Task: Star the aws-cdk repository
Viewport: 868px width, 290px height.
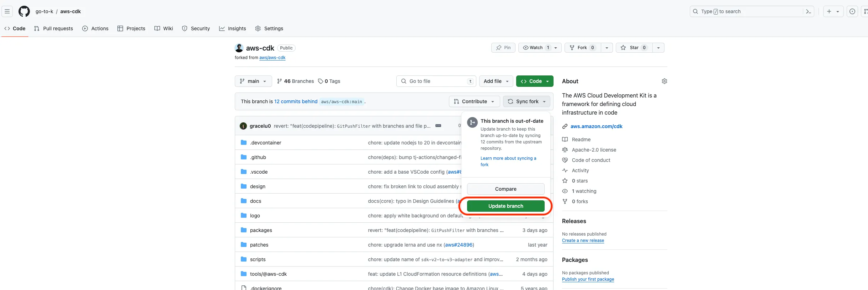Action: 634,48
